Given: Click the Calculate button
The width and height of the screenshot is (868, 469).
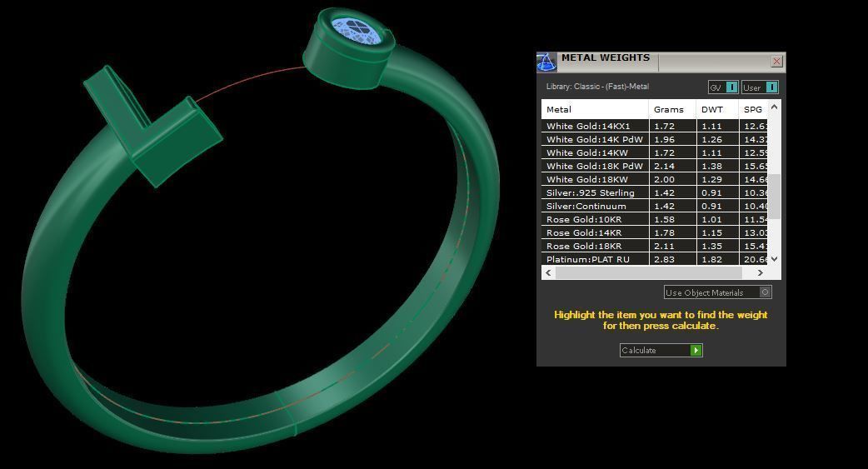Looking at the screenshot, I should tap(661, 350).
